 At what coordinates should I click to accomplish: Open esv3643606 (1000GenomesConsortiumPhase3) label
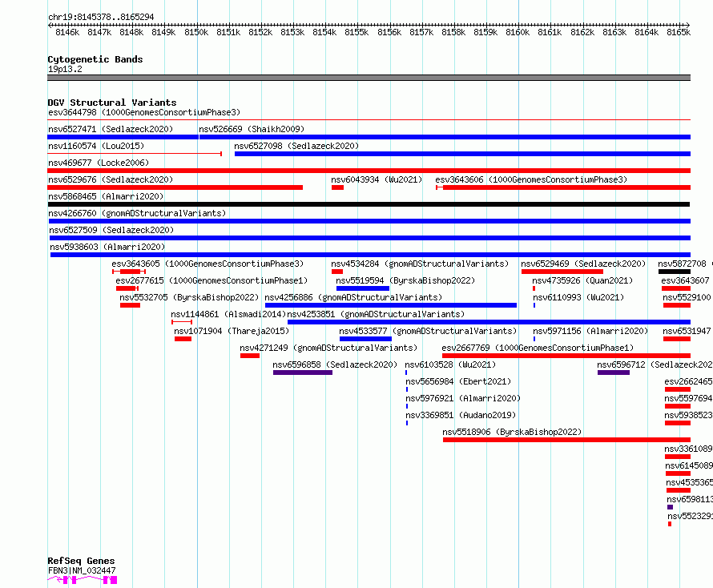(x=531, y=179)
